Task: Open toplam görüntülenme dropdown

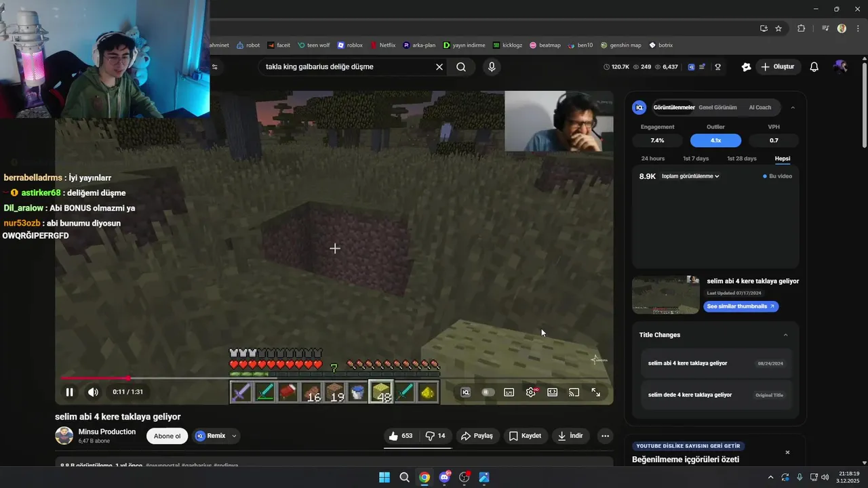Action: pyautogui.click(x=690, y=176)
